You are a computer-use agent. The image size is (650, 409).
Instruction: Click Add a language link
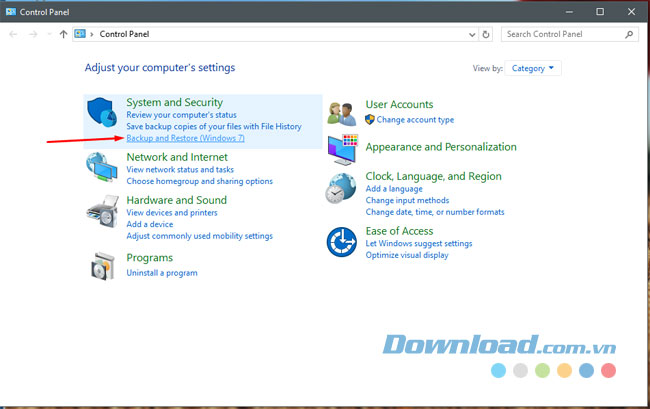[394, 189]
